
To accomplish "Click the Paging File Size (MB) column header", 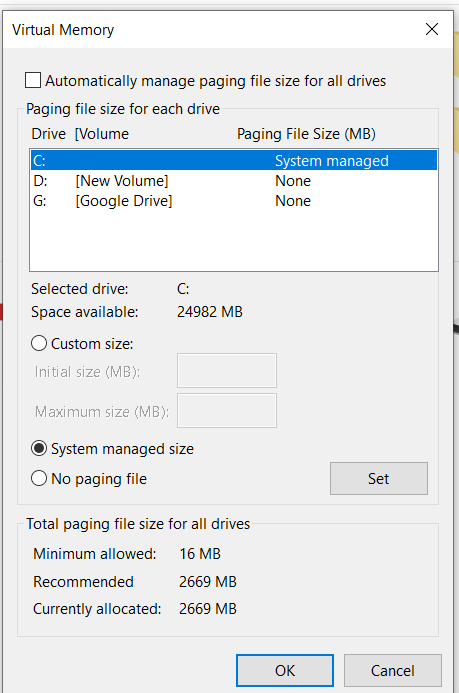I will pos(306,134).
